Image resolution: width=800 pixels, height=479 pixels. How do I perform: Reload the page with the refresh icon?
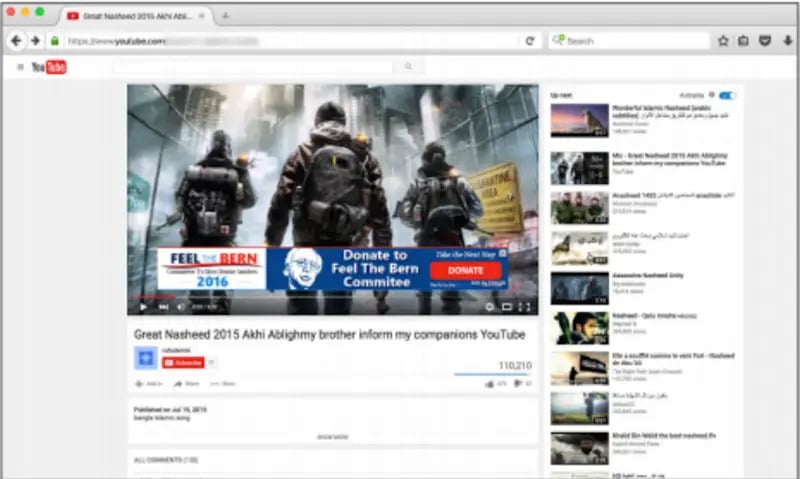click(x=530, y=41)
